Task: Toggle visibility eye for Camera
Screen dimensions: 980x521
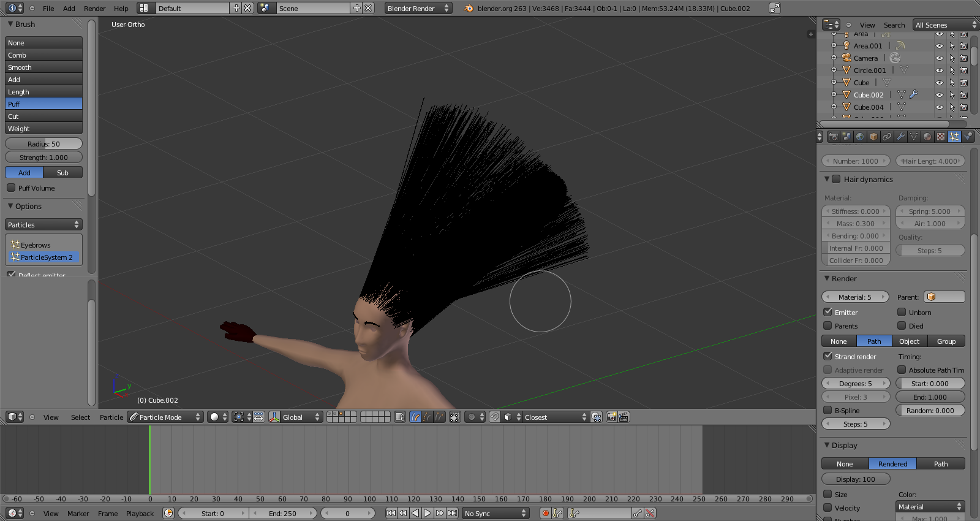Action: point(939,58)
